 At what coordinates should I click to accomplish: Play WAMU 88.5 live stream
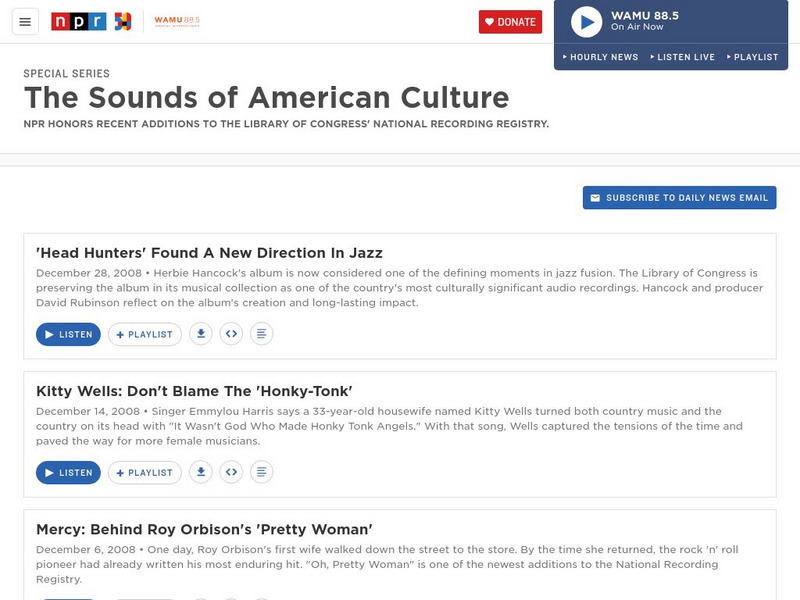[586, 21]
